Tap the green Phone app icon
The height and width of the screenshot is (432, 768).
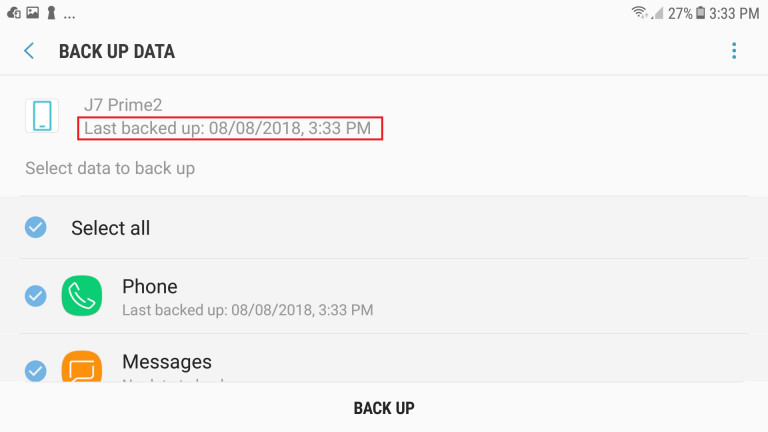coord(82,296)
